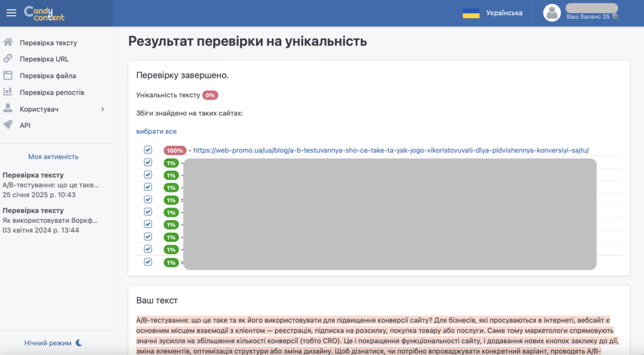The image size is (644, 355).
Task: Click the 1% badge in the last row
Action: click(x=171, y=262)
